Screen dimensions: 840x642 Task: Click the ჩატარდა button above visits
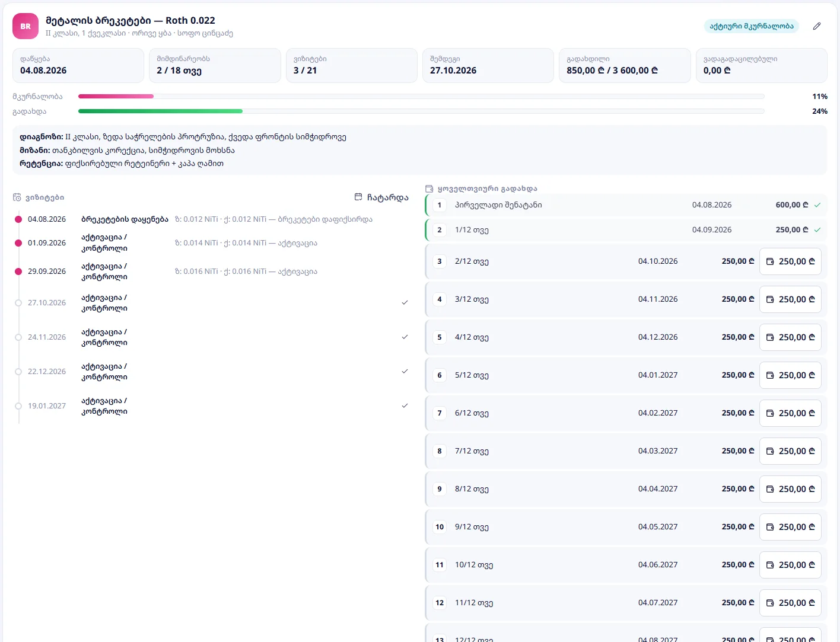[381, 197]
